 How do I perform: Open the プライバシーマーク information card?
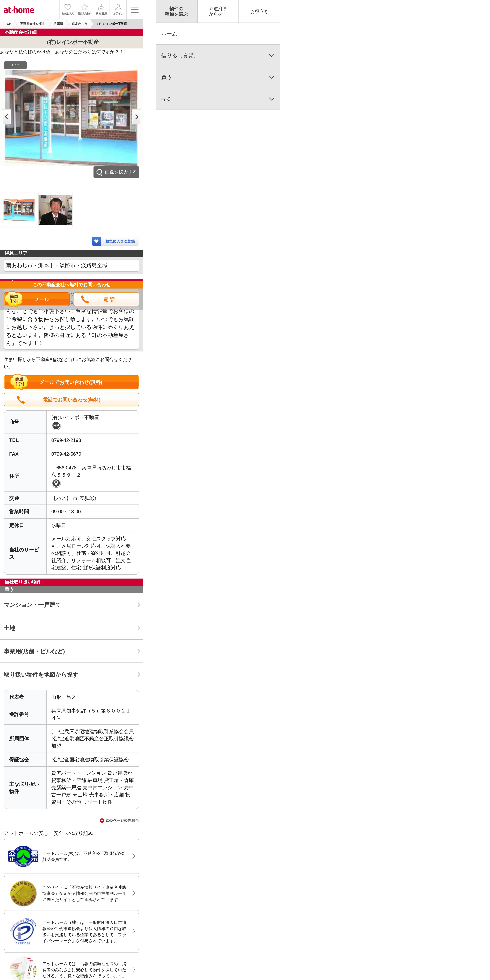pyautogui.click(x=71, y=931)
